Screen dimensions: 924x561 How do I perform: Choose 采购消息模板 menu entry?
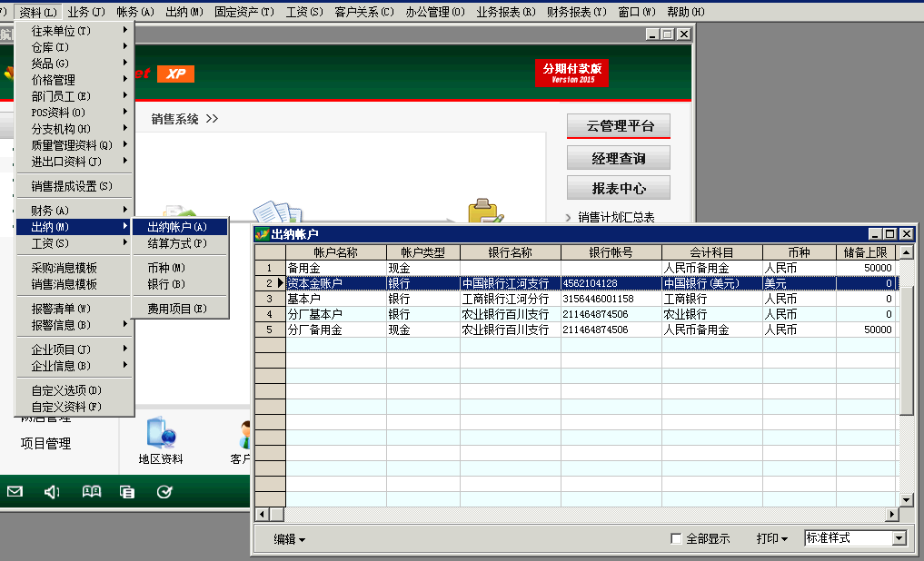(x=75, y=268)
